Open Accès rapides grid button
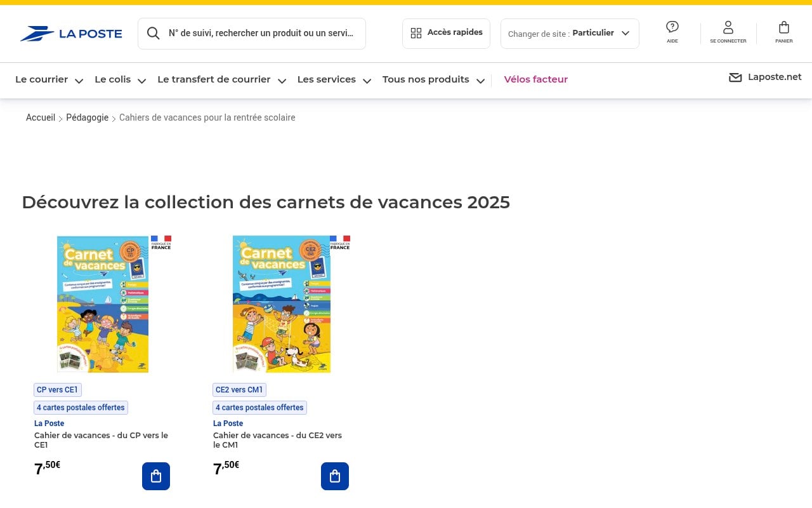Screen dimensions: 812x508 point(446,33)
